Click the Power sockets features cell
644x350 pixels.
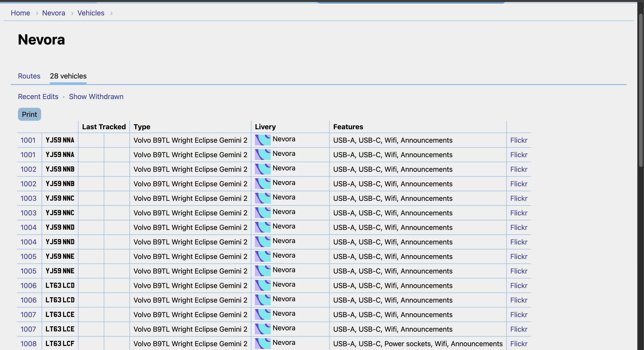point(418,344)
